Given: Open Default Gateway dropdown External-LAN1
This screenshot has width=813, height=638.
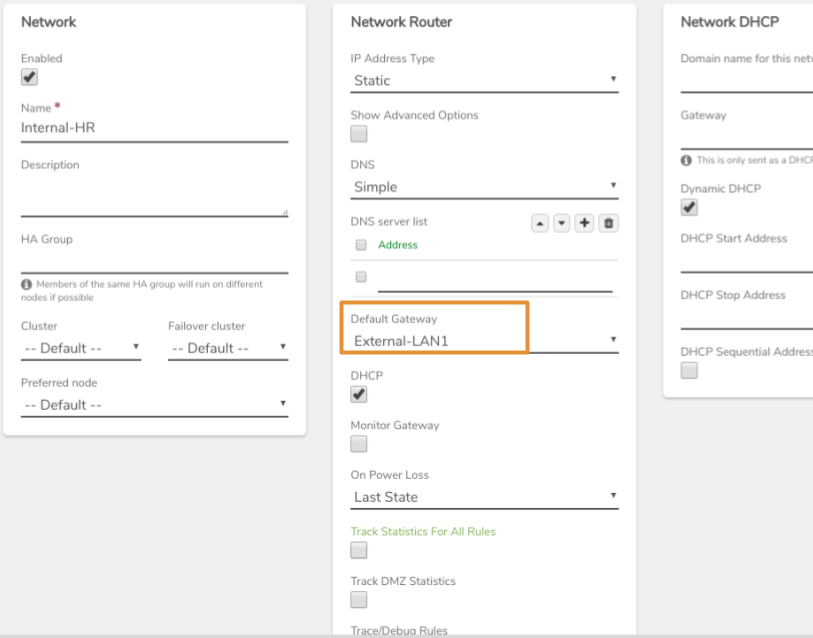Looking at the screenshot, I should 484,341.
